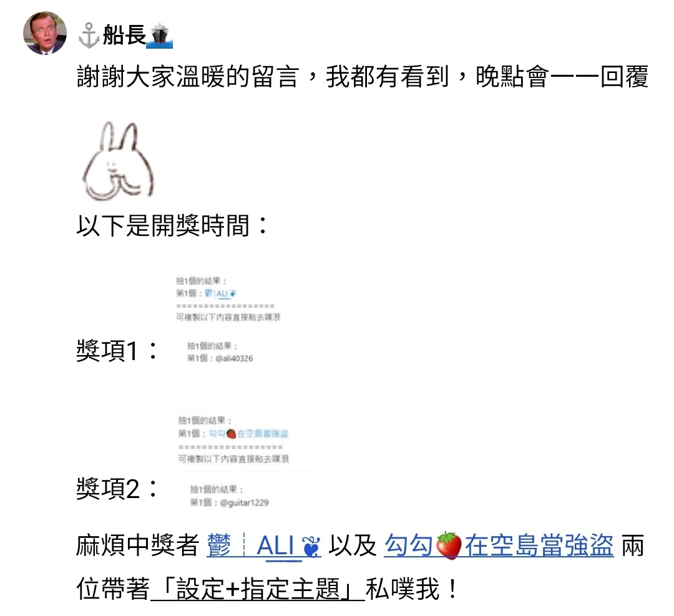Click small ALI name inside 獎項1 image
This screenshot has width=674, height=616.
coord(222,293)
